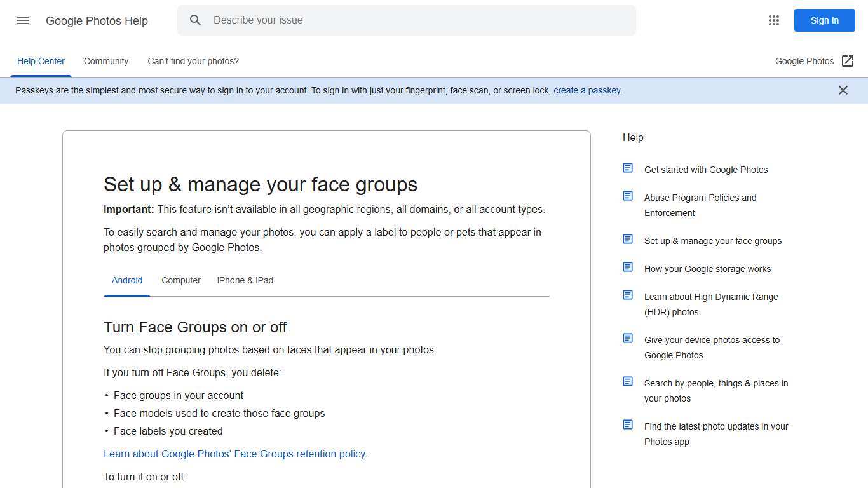Dismiss the passkey notification banner

coord(843,90)
